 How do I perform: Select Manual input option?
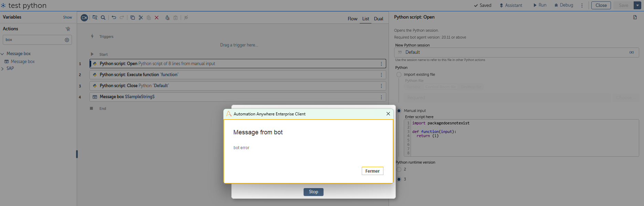point(399,111)
